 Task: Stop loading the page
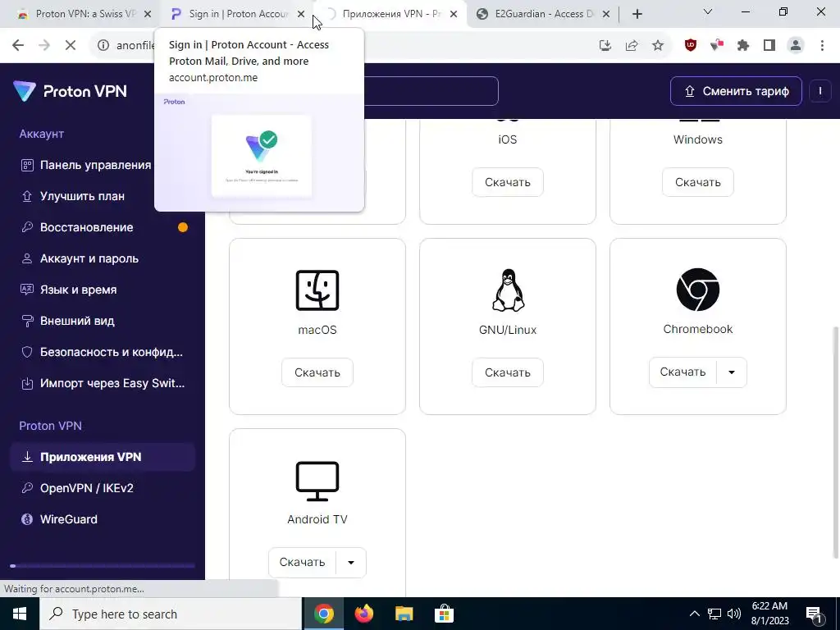click(71, 46)
